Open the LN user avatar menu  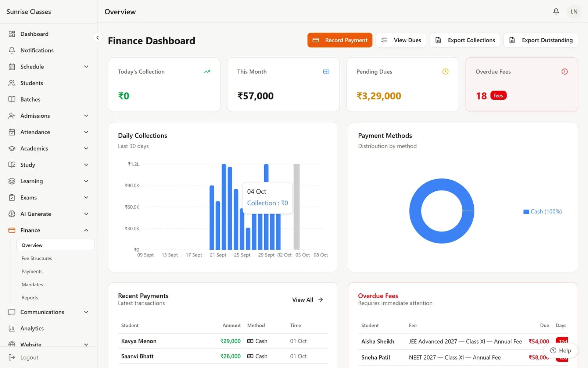point(574,11)
